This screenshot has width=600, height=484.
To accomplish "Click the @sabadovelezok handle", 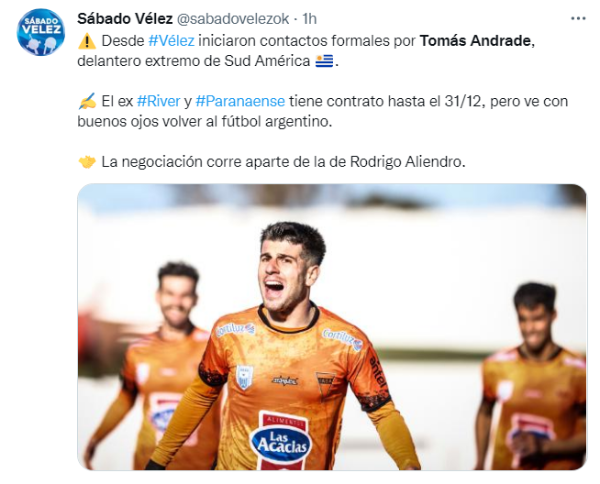I will (233, 19).
